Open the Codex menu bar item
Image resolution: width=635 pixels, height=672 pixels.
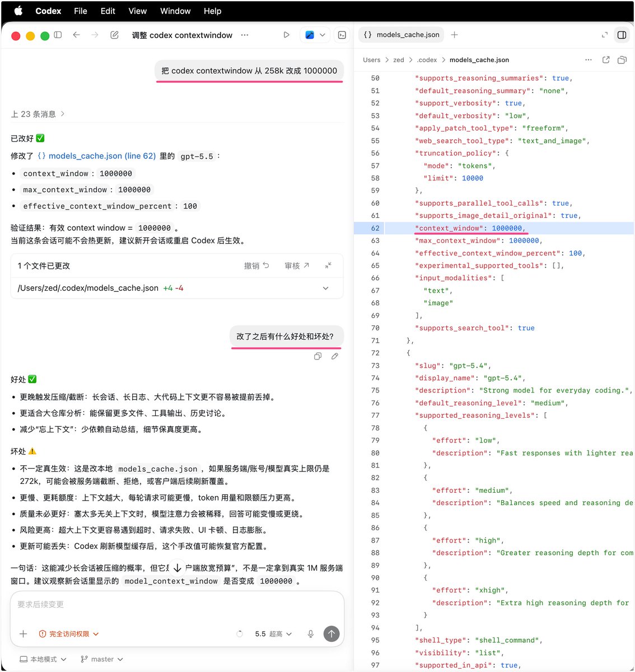48,11
